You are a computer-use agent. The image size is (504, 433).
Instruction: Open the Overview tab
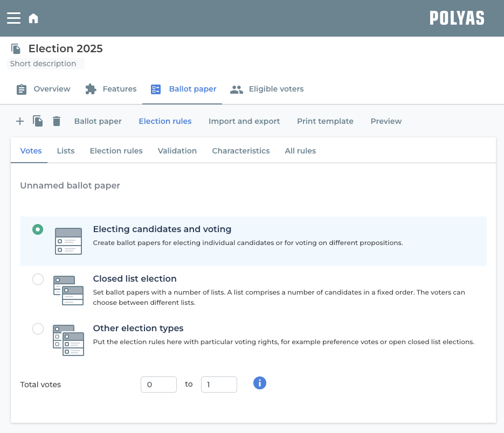click(44, 89)
